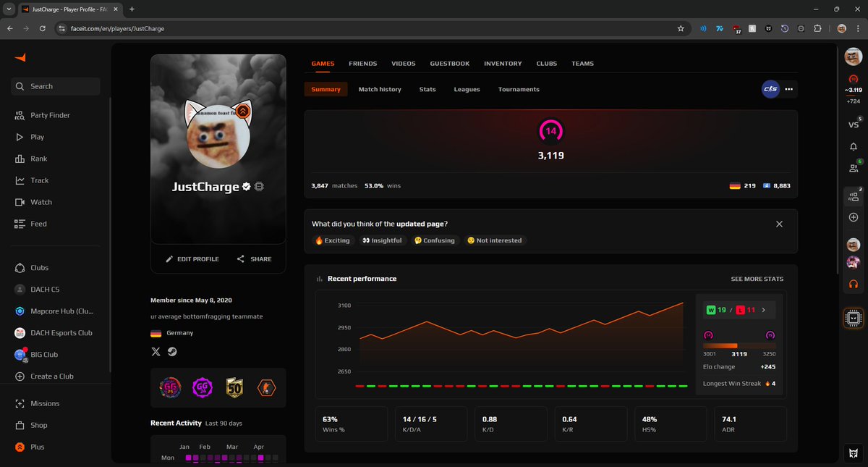Viewport: 868px width, 467px height.
Task: Switch to the CLUBS tab
Action: pyautogui.click(x=547, y=64)
